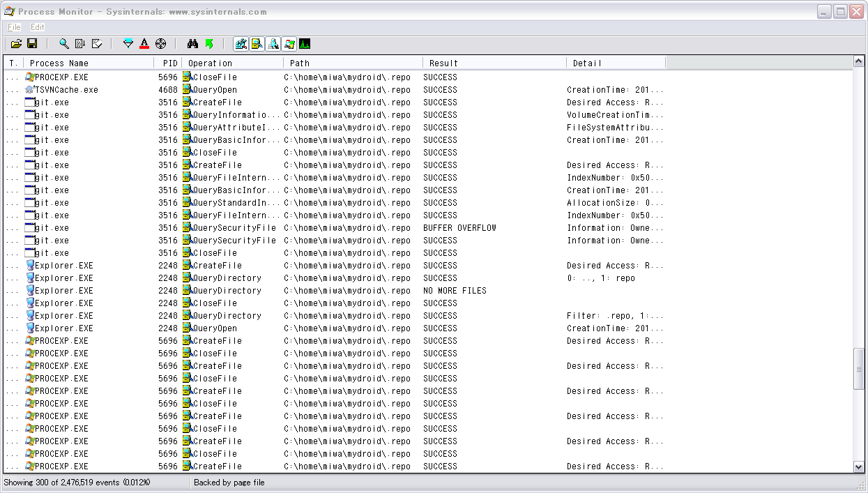Open the Filter funnel icon

click(x=128, y=44)
